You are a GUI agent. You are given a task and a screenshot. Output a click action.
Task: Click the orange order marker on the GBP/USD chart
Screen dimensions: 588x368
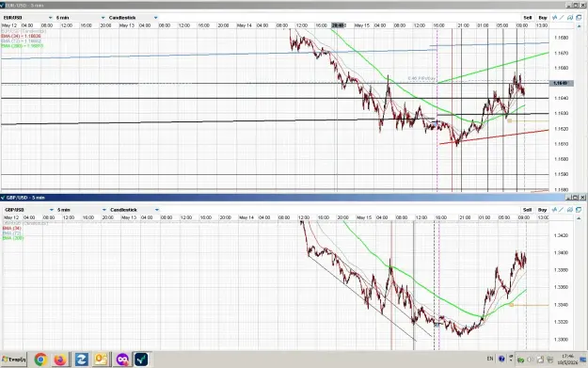pos(511,305)
